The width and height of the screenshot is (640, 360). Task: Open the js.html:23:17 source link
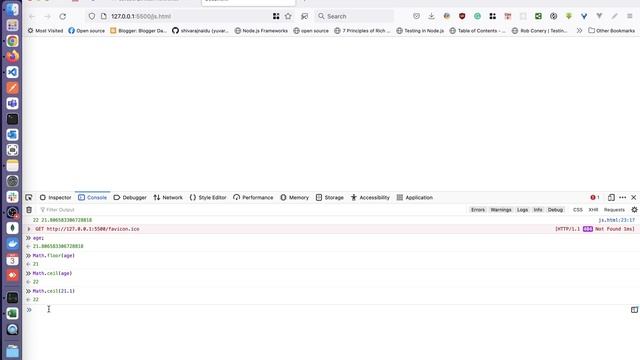(617, 220)
